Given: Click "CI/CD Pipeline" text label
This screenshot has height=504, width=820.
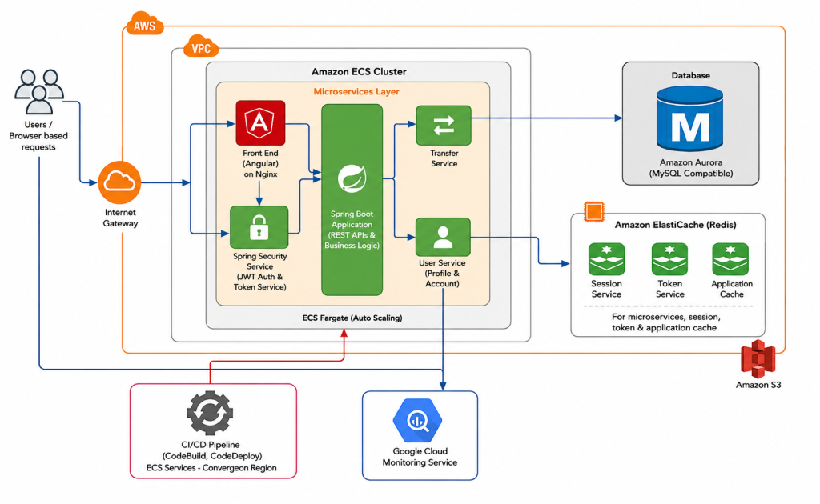Looking at the screenshot, I should click(211, 445).
